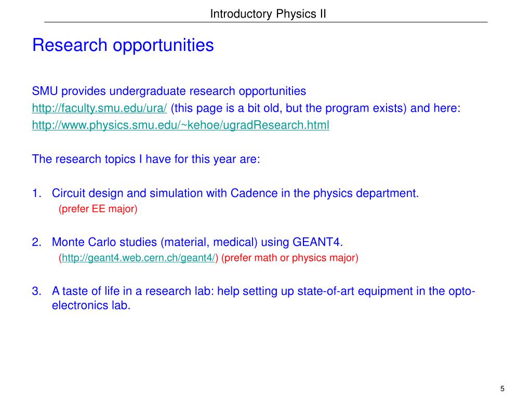The width and height of the screenshot is (532, 399).
Task: Select 'SMU provides undergraduate research opportunities' line
Action: click(x=169, y=91)
